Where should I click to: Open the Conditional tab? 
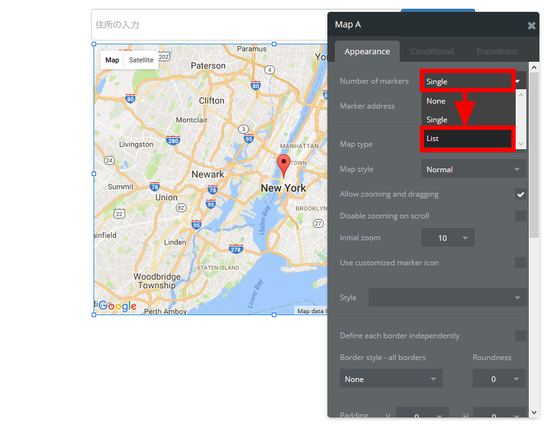coord(432,52)
